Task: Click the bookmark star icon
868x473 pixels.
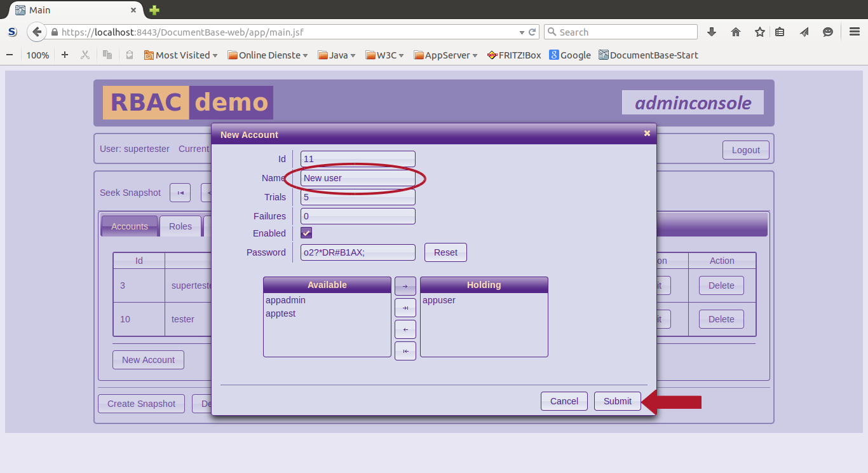Action: pyautogui.click(x=759, y=32)
